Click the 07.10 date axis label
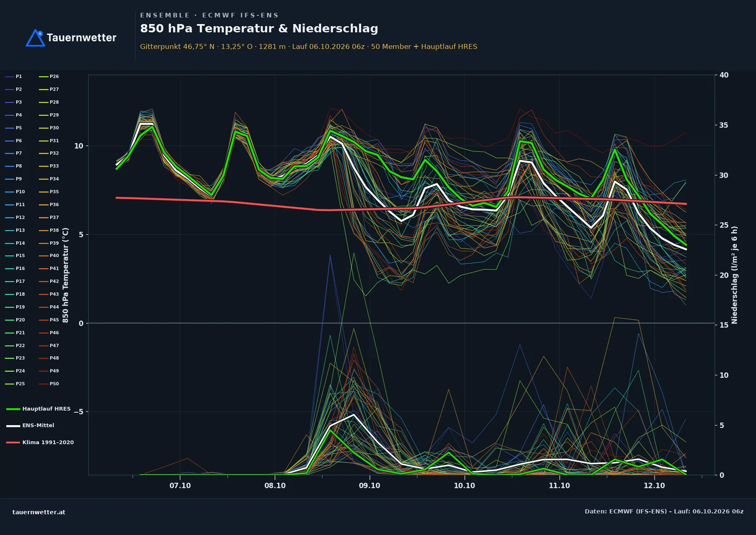Viewport: 756px width, 535px height. (180, 486)
